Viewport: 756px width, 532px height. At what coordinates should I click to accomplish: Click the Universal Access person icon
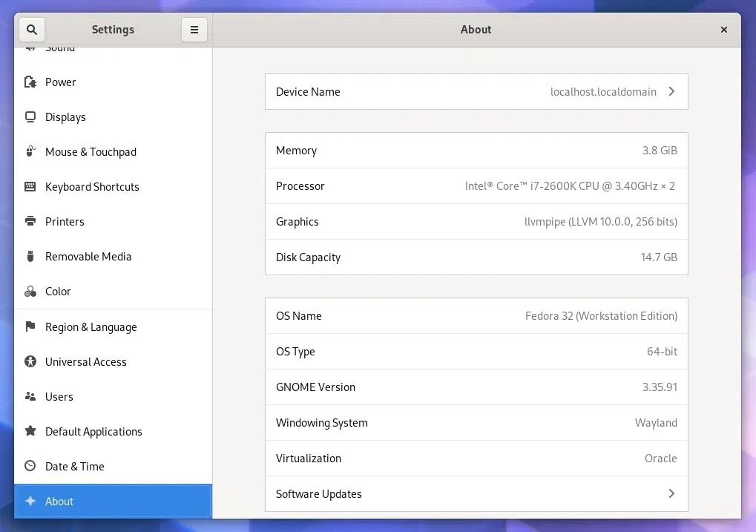pyautogui.click(x=30, y=361)
